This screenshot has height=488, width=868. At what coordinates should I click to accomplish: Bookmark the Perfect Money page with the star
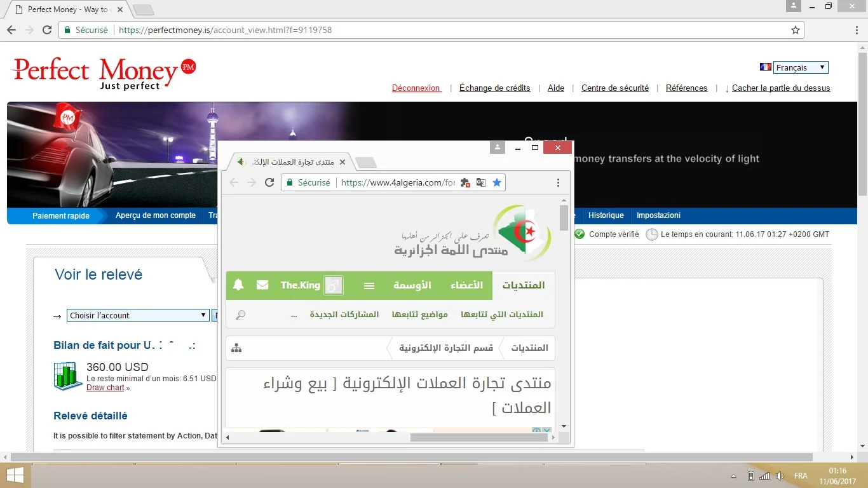[795, 30]
